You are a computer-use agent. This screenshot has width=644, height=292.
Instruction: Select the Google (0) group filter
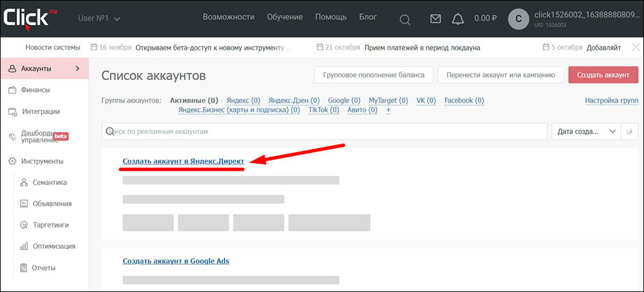(344, 101)
